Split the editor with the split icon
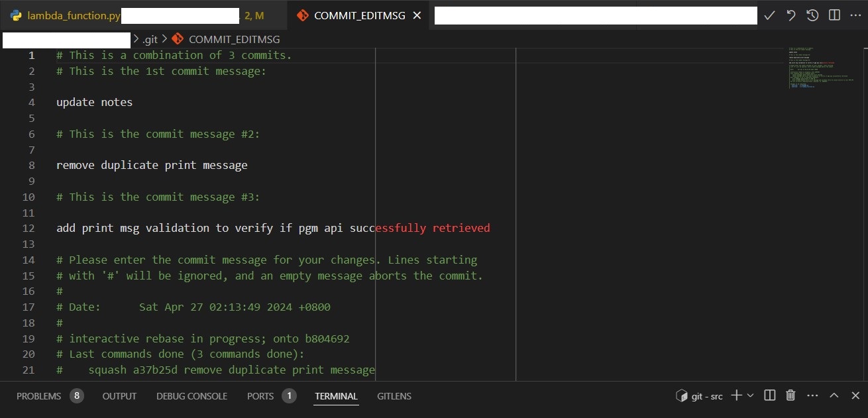The width and height of the screenshot is (868, 418). coord(834,15)
